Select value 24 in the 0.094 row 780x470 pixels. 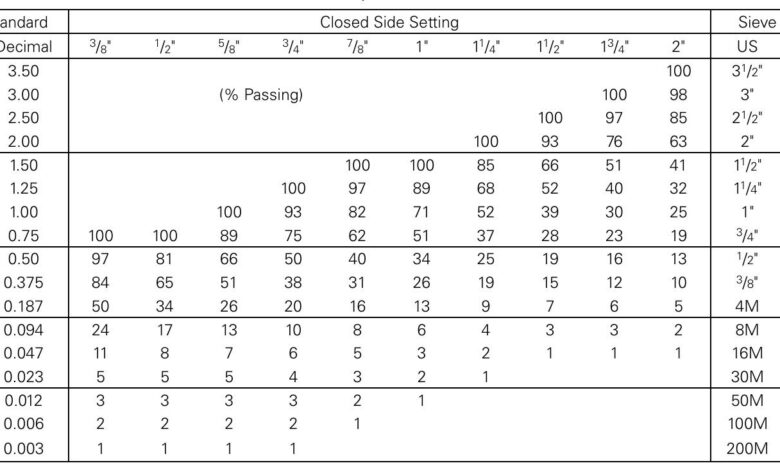100,330
